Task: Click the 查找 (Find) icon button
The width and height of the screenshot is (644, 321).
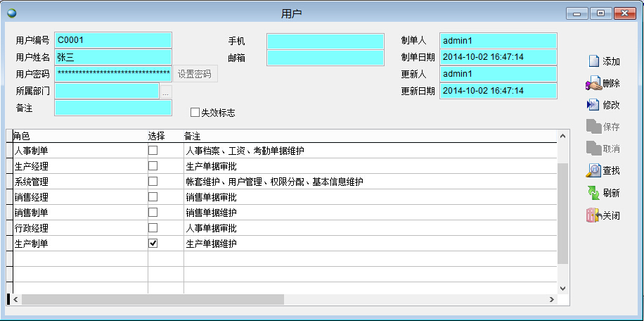Action: [594, 170]
